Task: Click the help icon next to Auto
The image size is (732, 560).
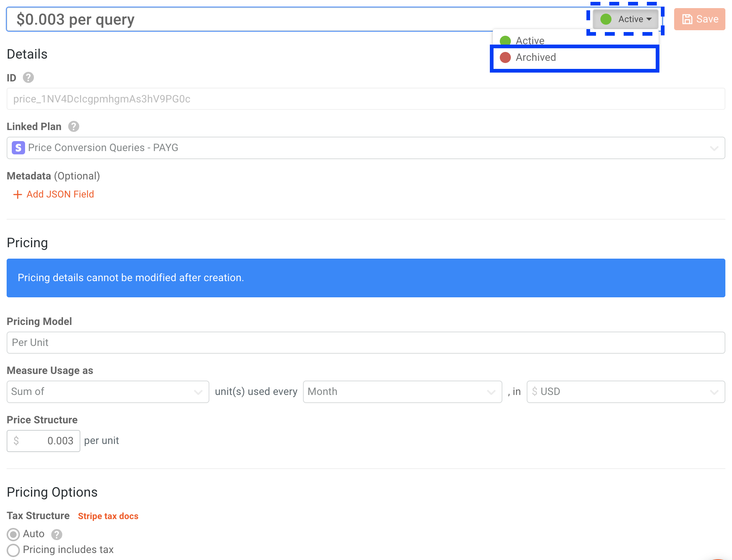Action: 56,534
